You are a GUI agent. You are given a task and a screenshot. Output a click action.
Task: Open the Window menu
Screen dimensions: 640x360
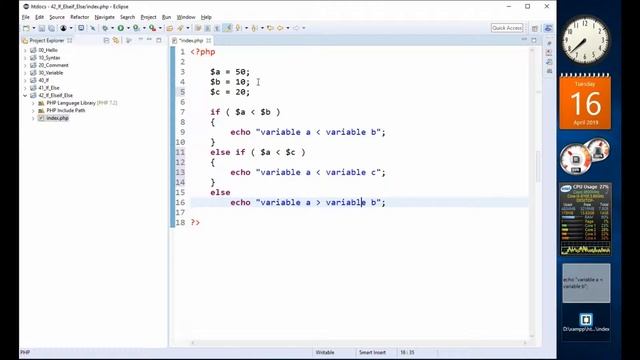tap(186, 17)
